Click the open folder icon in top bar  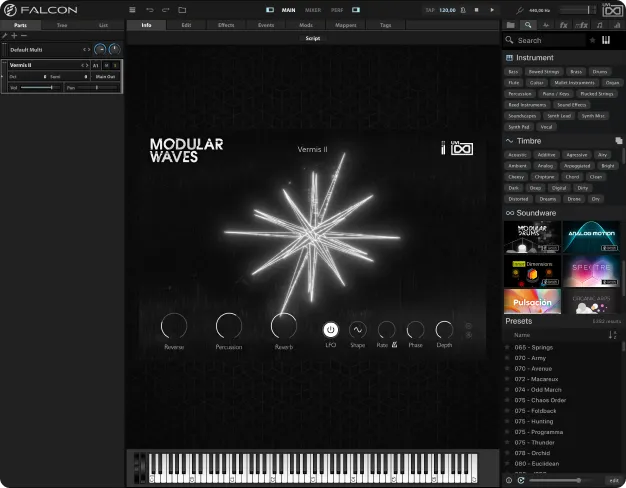182,10
